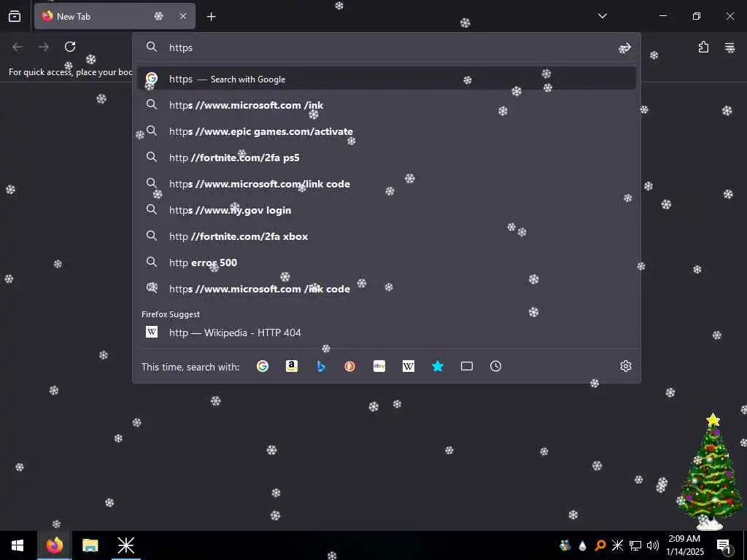Open the Firefox View icon

point(15,16)
